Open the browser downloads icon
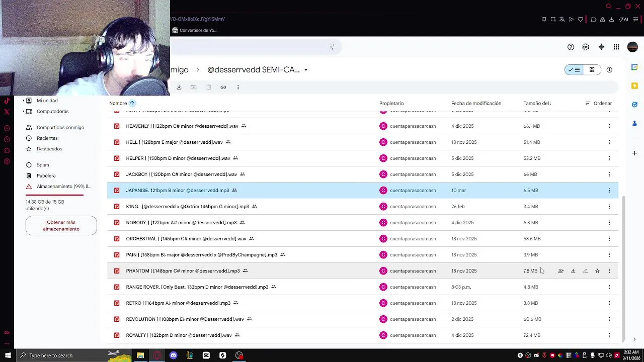 [x=611, y=19]
